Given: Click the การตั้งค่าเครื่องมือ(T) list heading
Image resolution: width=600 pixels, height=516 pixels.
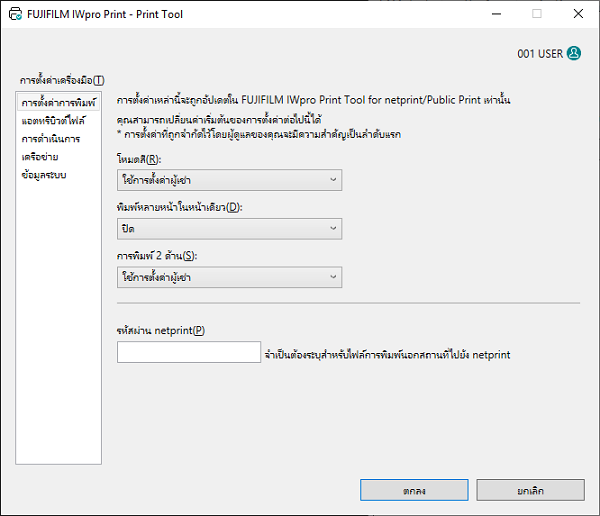Looking at the screenshot, I should 61,80.
